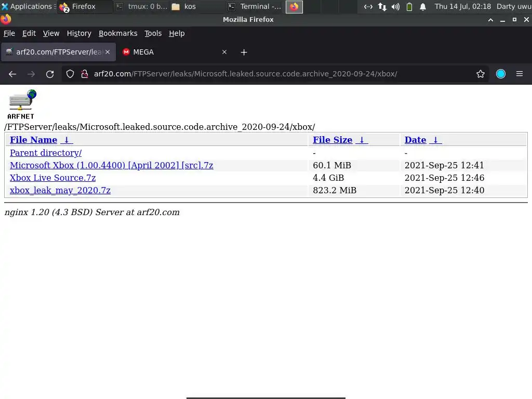The height and width of the screenshot is (399, 532).
Task: Close the arf20.com tab
Action: 108,52
